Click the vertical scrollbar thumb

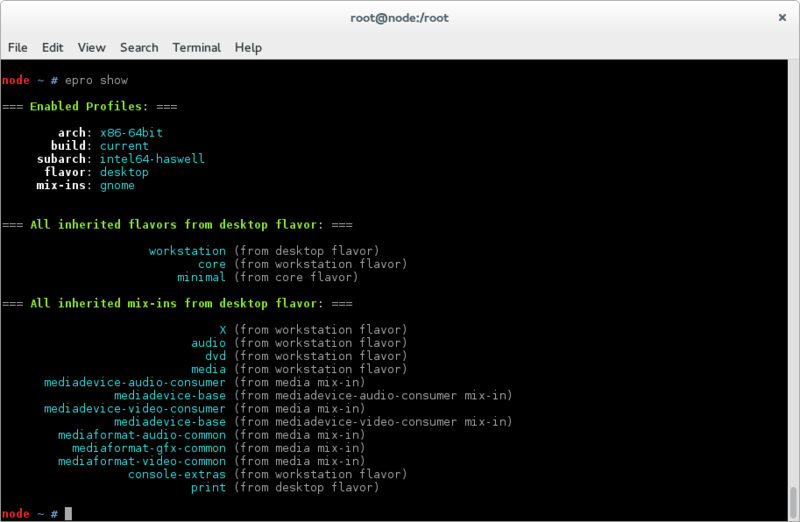(x=793, y=500)
